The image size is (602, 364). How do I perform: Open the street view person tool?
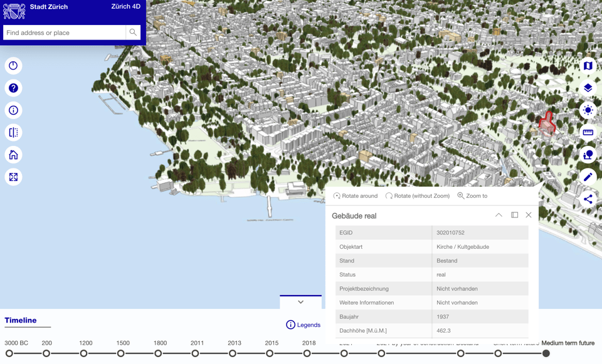click(588, 155)
